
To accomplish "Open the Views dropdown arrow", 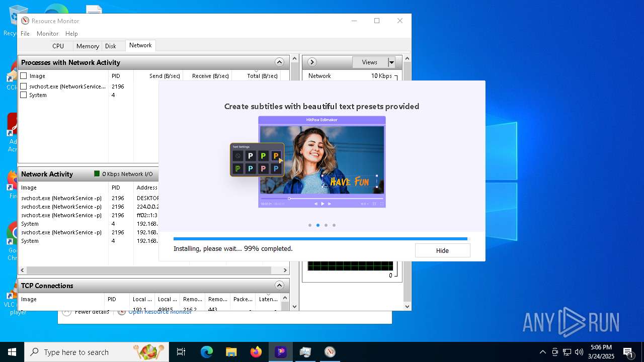I will click(x=391, y=62).
